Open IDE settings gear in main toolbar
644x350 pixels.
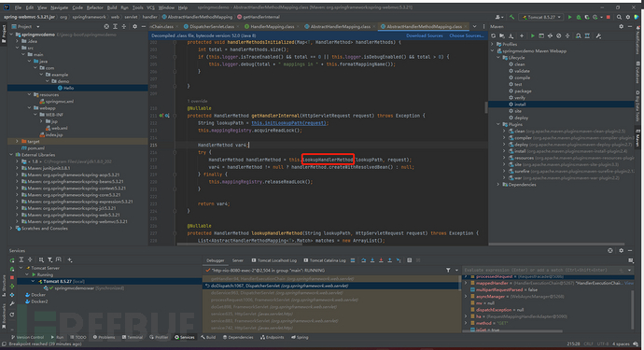click(628, 17)
